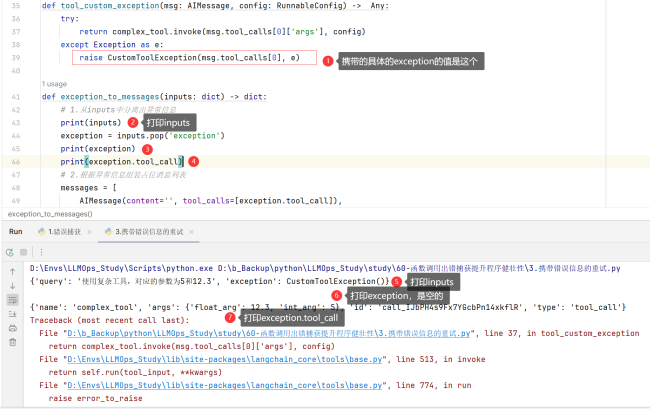
Task: Place cursor on 'print(inputs)' code line
Action: pos(91,123)
